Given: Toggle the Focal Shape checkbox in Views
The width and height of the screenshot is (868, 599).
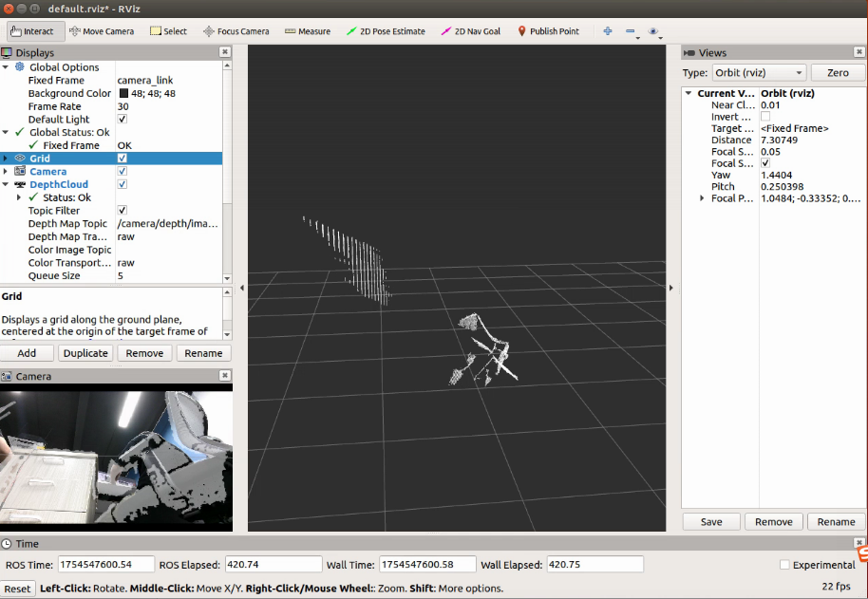Looking at the screenshot, I should (765, 163).
